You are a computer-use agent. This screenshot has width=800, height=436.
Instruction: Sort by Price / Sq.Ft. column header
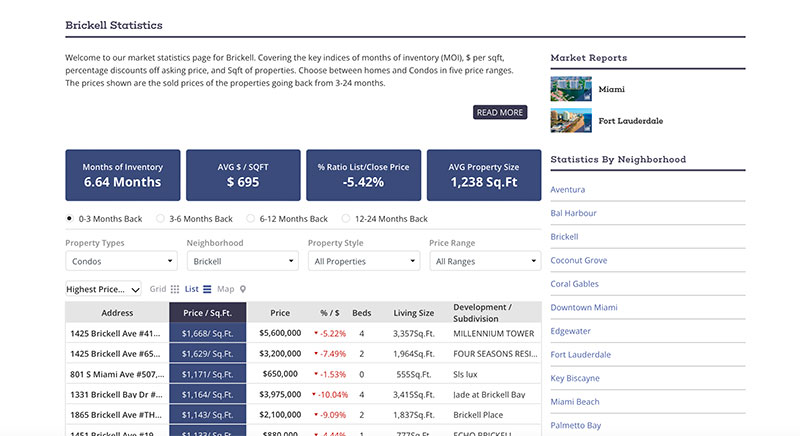coord(208,312)
